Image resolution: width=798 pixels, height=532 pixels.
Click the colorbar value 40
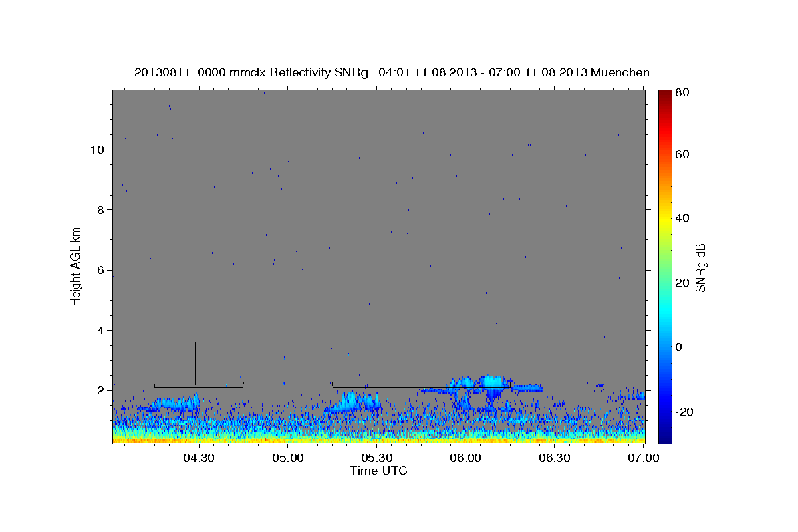click(x=681, y=218)
